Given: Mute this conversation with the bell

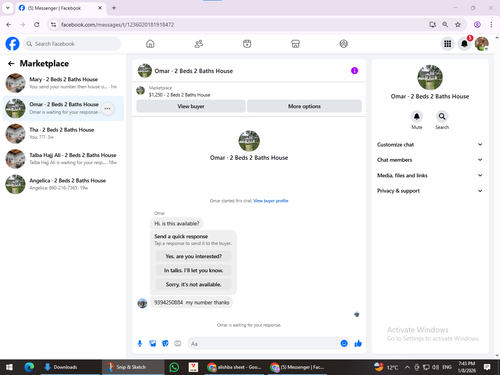Looking at the screenshot, I should [x=417, y=116].
